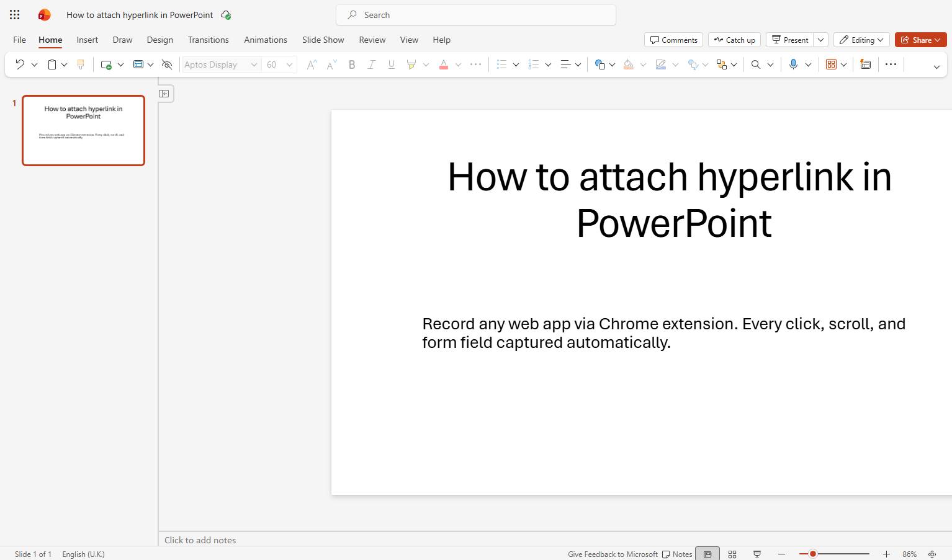Click Give Feedback to Microsoft link
Screen dimensions: 952x560
[613, 554]
